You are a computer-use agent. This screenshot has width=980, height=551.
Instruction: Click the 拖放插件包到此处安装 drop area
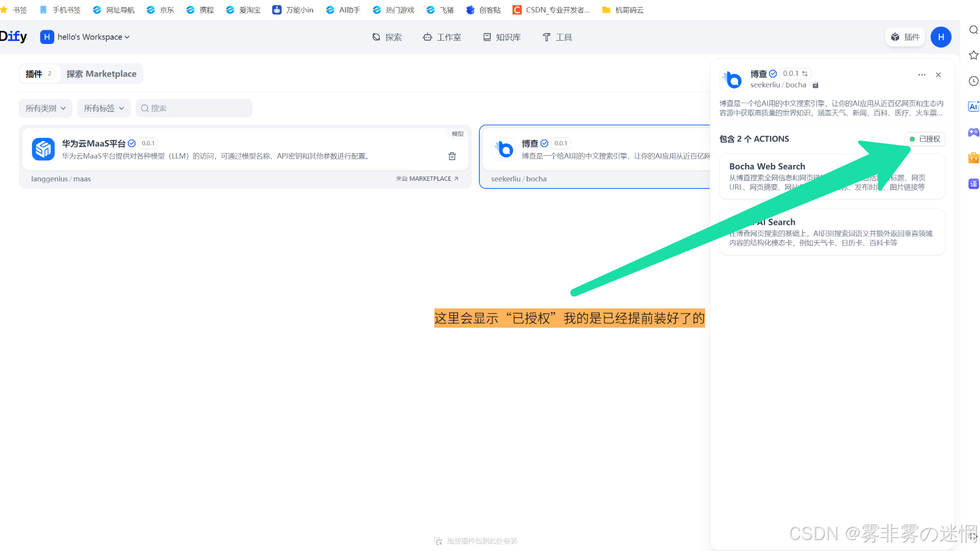(x=476, y=541)
